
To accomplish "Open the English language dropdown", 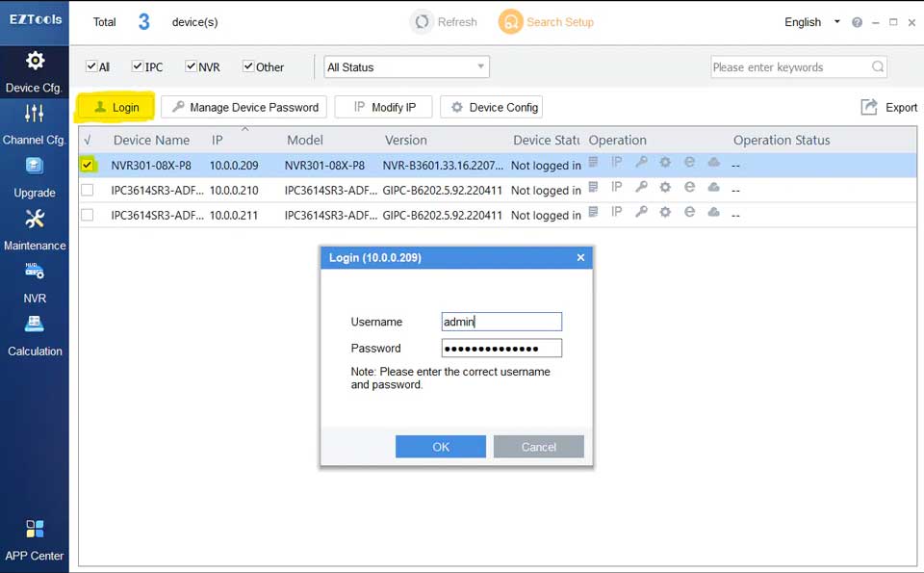I will coord(811,22).
